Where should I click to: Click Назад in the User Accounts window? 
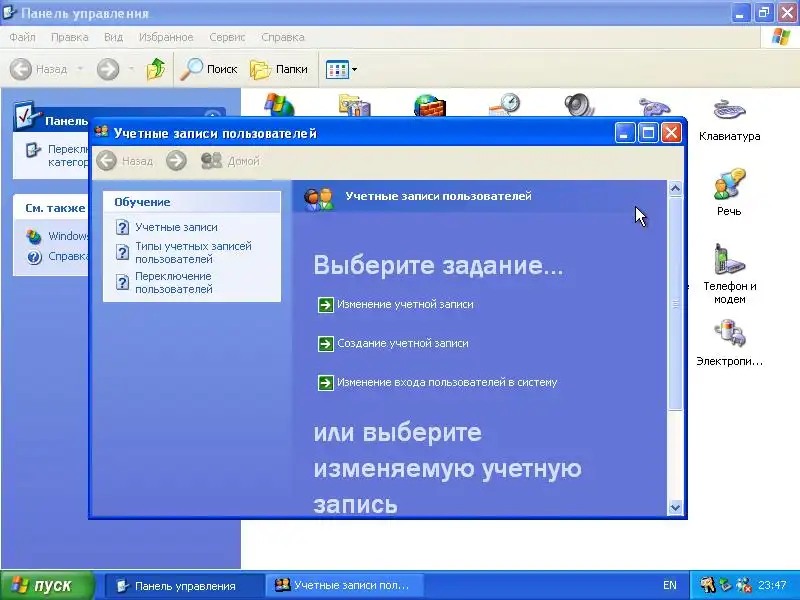(125, 161)
